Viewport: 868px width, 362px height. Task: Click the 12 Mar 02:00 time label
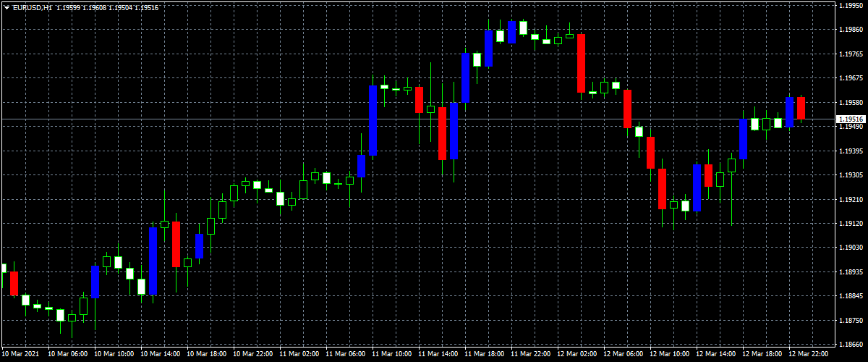click(579, 355)
